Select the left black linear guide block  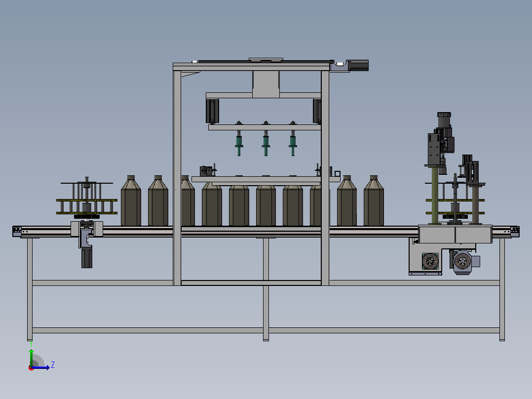pyautogui.click(x=212, y=111)
